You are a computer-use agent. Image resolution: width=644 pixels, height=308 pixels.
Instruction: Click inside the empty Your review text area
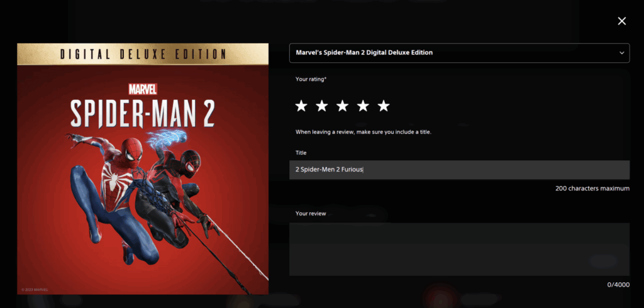tap(459, 250)
